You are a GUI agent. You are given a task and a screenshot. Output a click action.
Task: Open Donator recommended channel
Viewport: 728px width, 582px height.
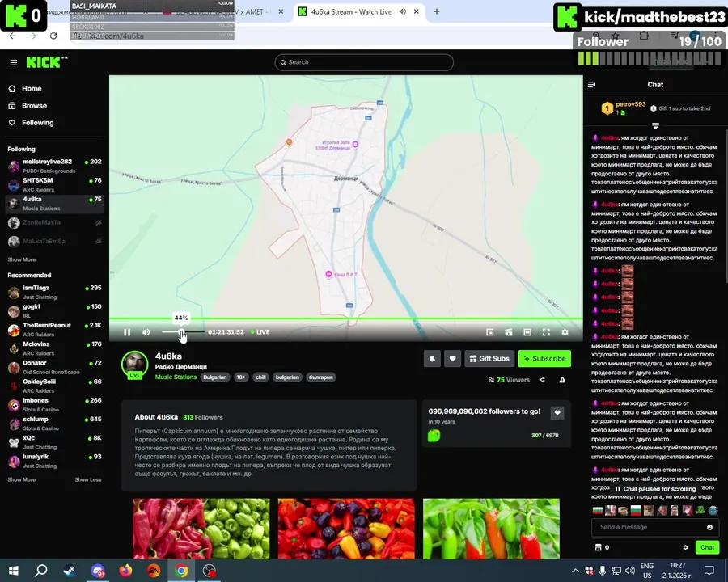(55, 367)
